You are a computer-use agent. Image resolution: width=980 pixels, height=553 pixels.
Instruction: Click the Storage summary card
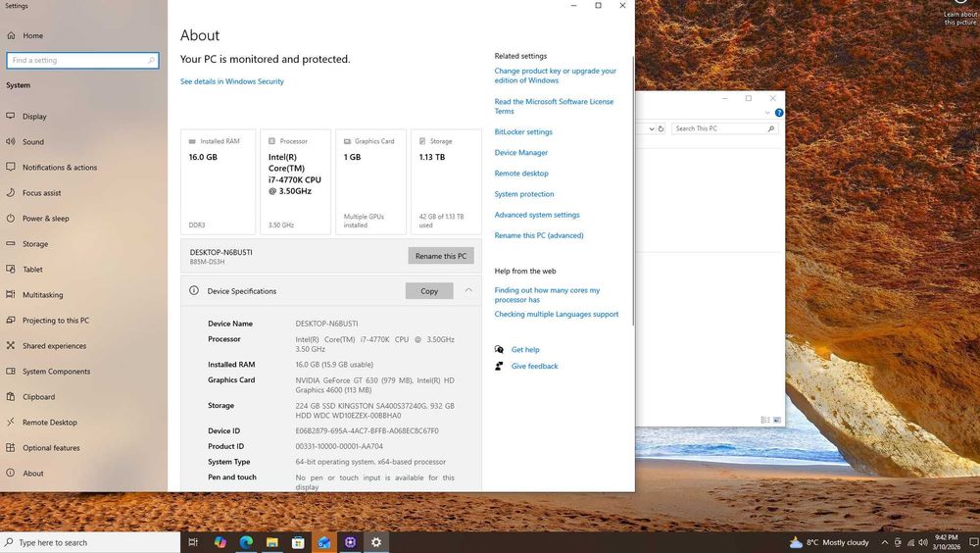pyautogui.click(x=446, y=181)
